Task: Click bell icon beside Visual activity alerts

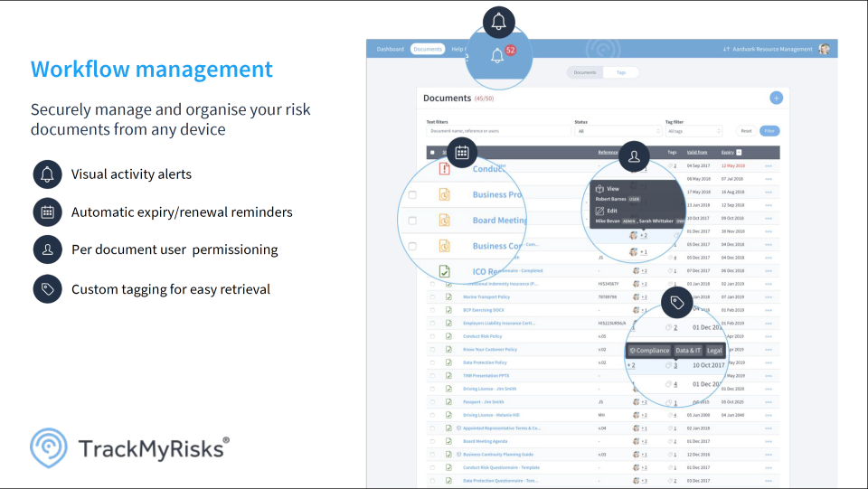Action: (x=48, y=174)
